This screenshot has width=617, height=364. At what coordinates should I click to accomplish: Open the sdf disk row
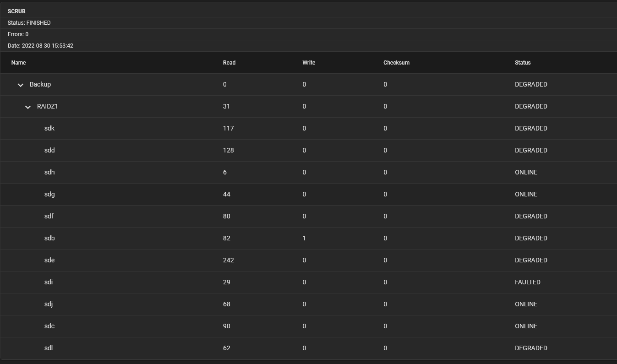(49, 216)
